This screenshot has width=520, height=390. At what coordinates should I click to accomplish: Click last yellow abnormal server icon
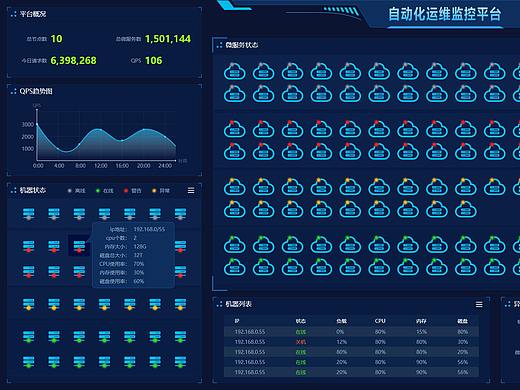click(x=180, y=304)
